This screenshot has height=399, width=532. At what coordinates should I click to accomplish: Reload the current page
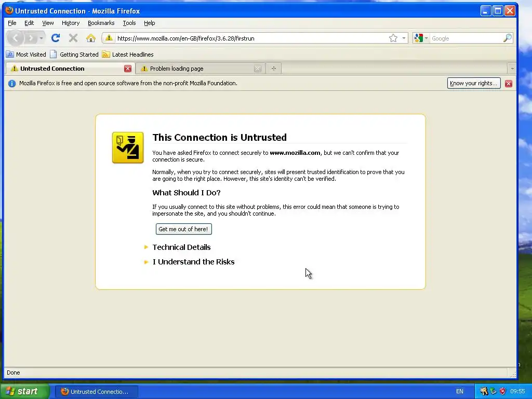(56, 38)
